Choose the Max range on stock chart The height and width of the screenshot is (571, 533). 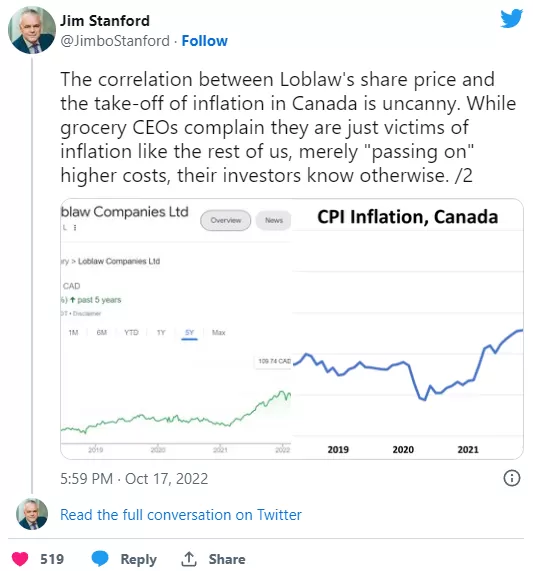218,332
